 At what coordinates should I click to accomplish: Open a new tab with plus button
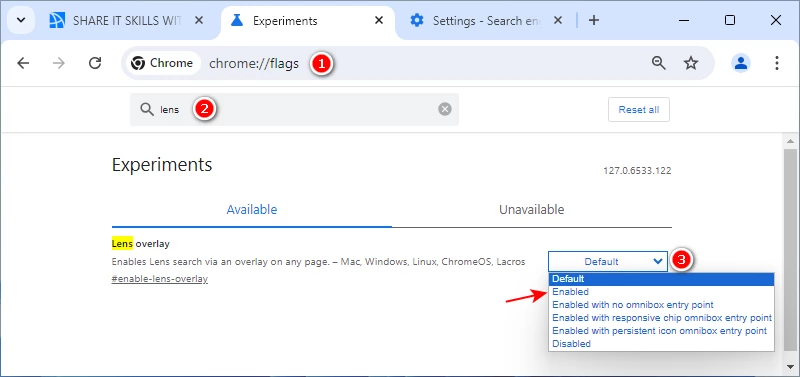(593, 20)
